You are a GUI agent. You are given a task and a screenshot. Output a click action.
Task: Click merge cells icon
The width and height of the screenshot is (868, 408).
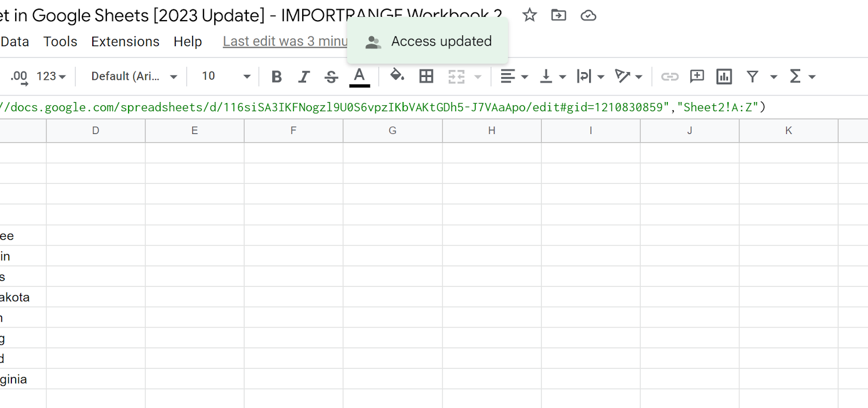pyautogui.click(x=457, y=76)
